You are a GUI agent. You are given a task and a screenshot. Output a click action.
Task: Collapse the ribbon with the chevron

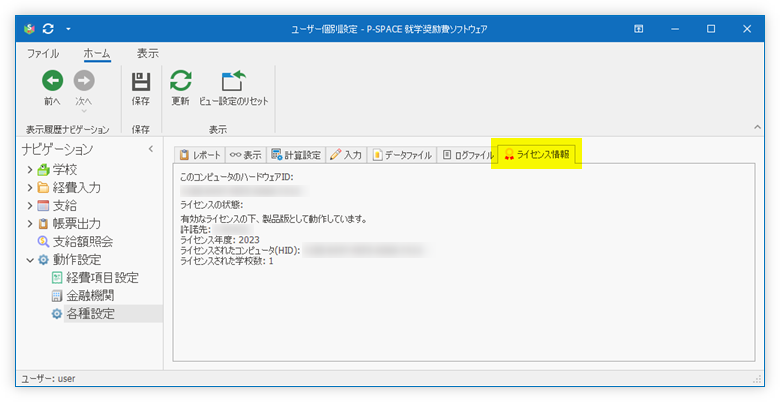[757, 127]
